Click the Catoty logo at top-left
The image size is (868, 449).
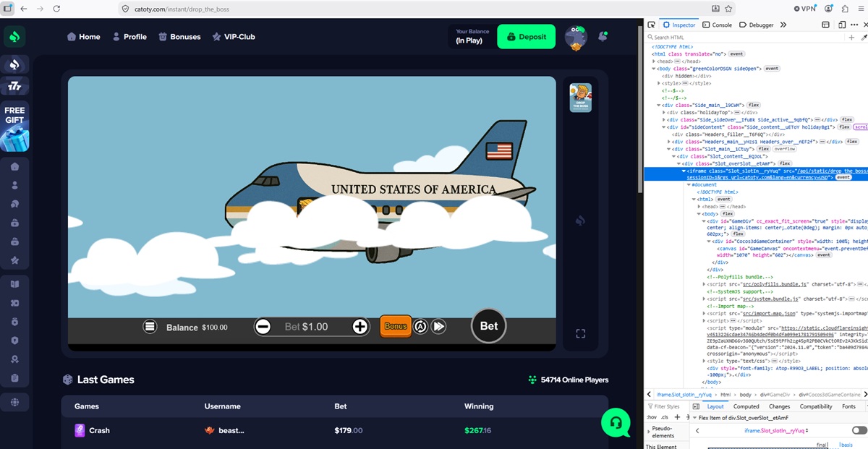pos(15,36)
